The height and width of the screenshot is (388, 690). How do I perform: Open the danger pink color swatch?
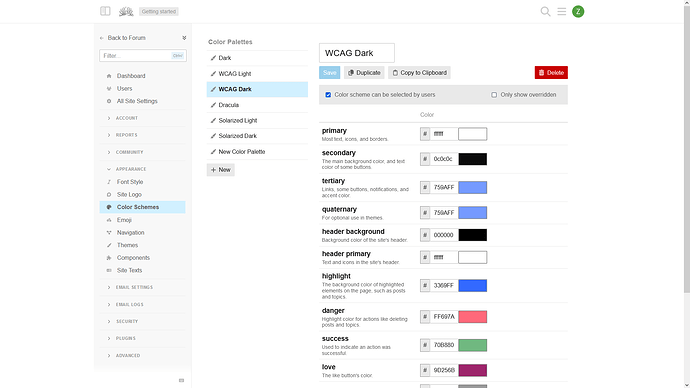click(473, 317)
